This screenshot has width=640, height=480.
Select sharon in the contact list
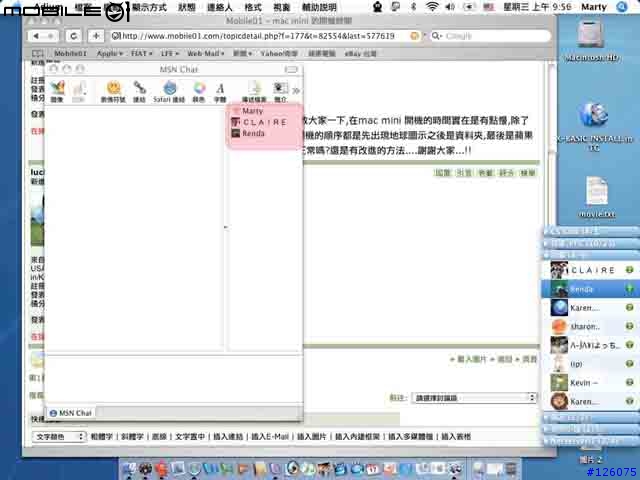(x=591, y=327)
